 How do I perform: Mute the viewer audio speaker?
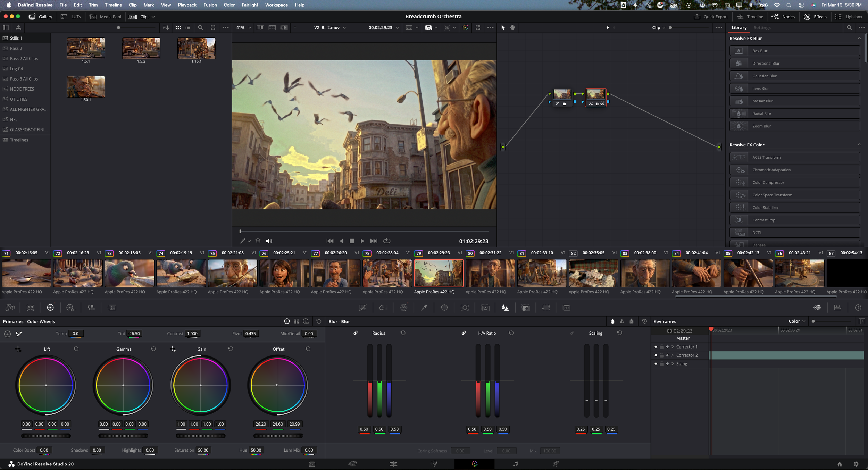269,241
